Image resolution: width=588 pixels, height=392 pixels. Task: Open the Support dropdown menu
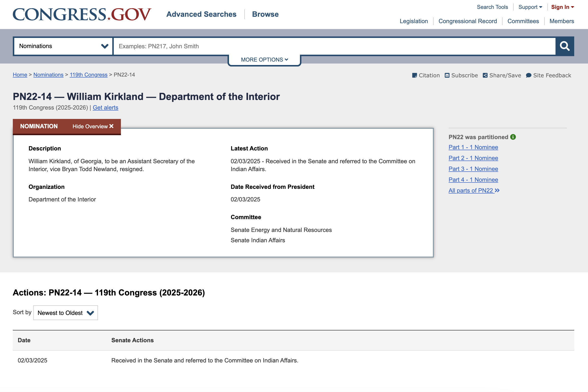(530, 7)
